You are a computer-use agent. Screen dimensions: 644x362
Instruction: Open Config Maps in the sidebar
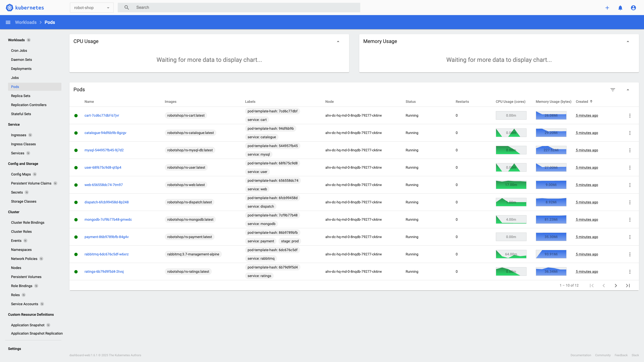[x=21, y=174]
